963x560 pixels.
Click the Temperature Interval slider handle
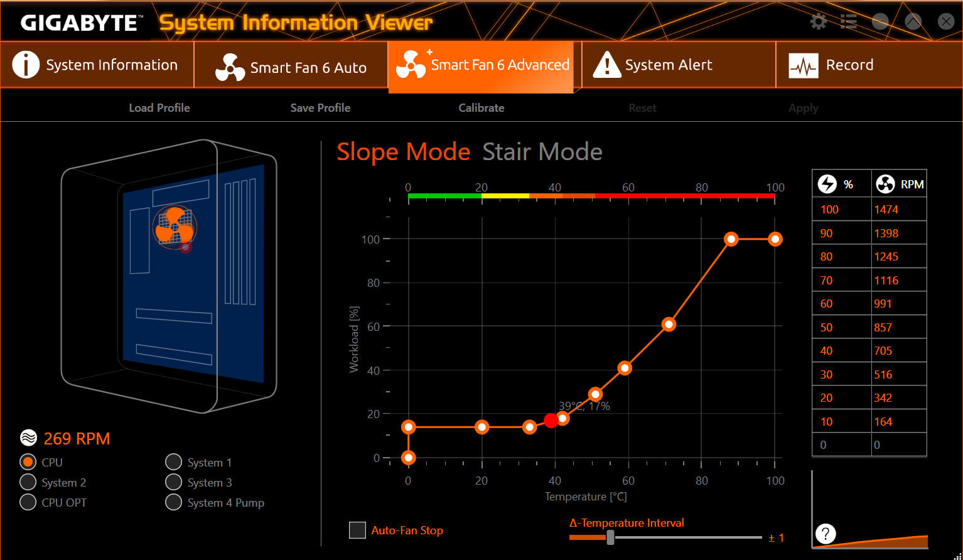tap(610, 537)
